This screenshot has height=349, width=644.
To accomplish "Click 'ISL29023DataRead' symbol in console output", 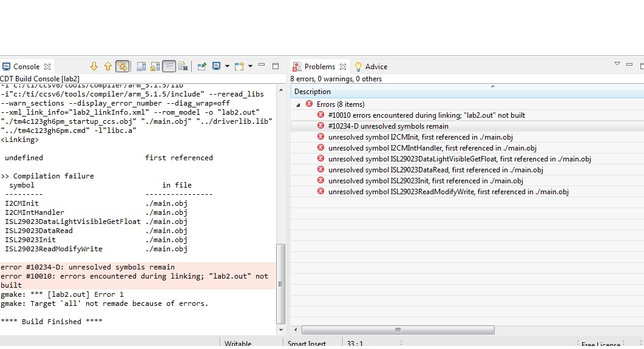I will (39, 231).
